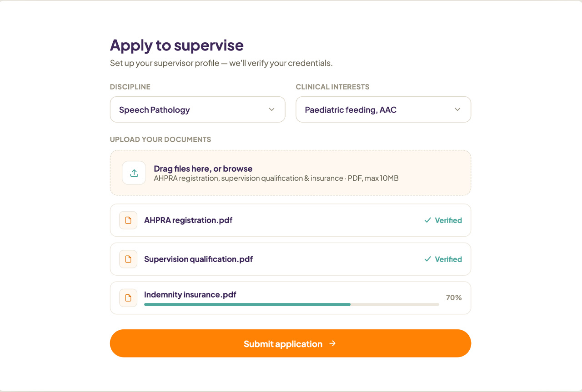Open the Supervision qualification.pdf row
This screenshot has width=582, height=392.
[291, 259]
